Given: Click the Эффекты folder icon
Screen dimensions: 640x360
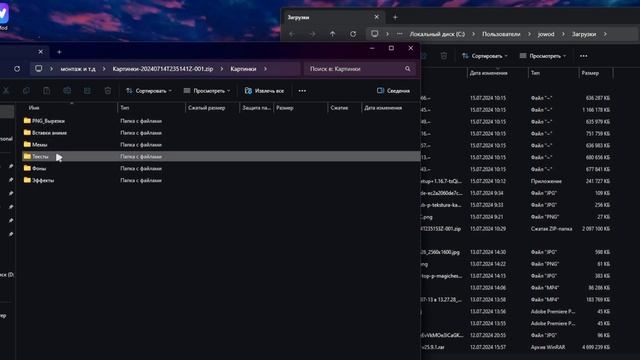Looking at the screenshot, I should (27, 180).
